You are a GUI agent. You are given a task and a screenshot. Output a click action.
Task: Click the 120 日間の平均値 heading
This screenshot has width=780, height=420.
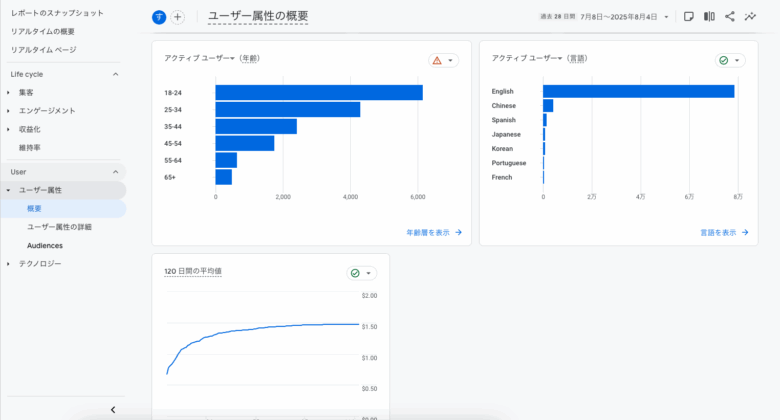[193, 271]
